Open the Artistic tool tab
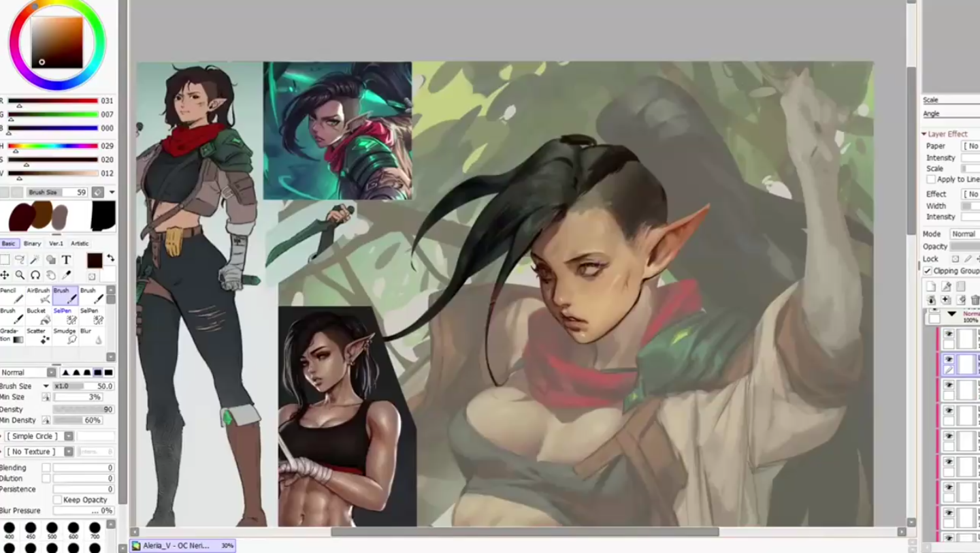 tap(80, 243)
